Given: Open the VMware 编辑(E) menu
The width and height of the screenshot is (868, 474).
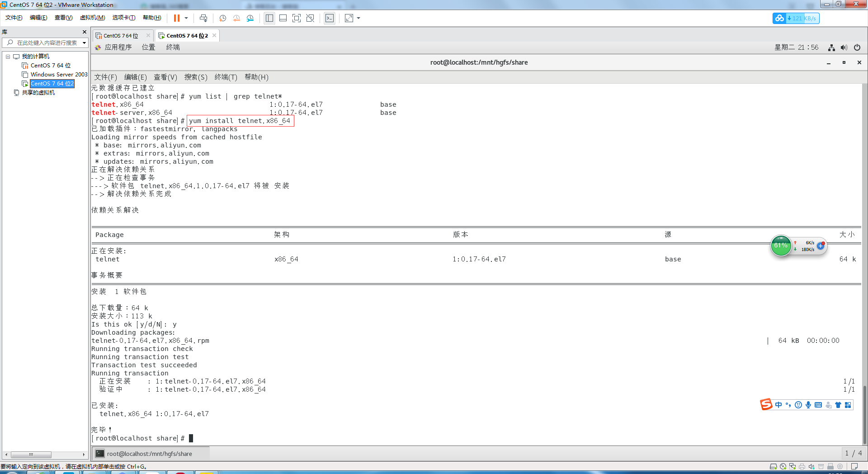Looking at the screenshot, I should (x=38, y=18).
